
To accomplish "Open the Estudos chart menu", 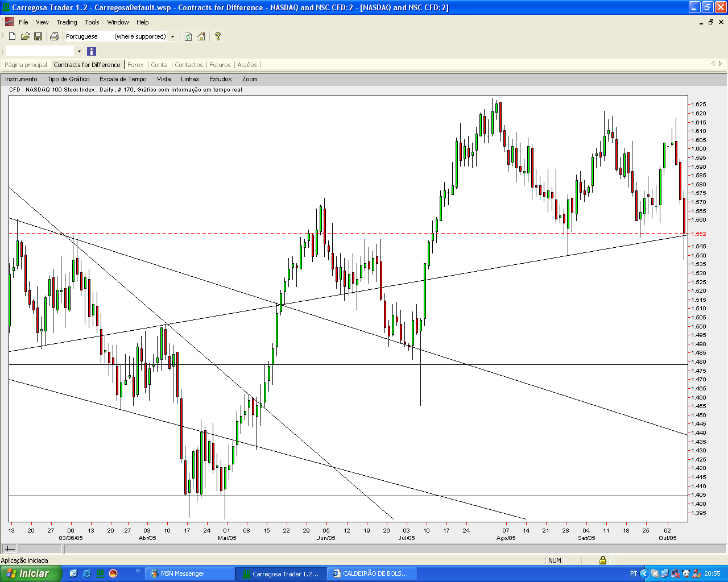I will 220,79.
